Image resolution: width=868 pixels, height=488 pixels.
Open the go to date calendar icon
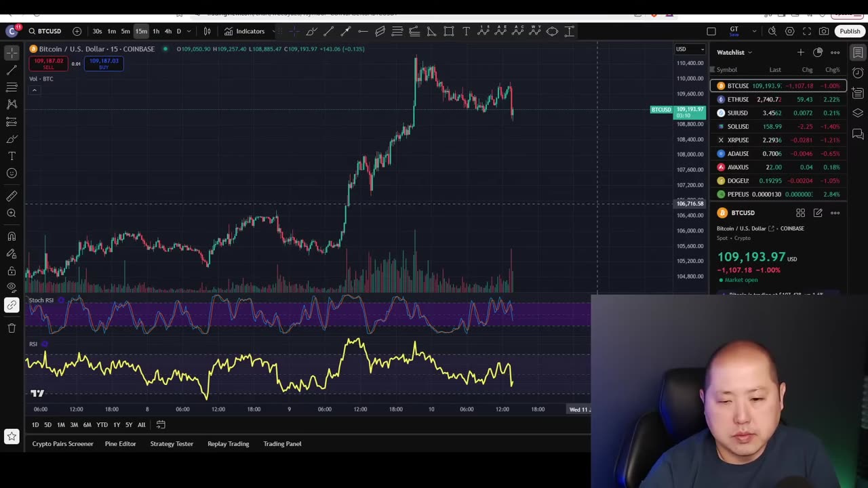[x=161, y=425]
